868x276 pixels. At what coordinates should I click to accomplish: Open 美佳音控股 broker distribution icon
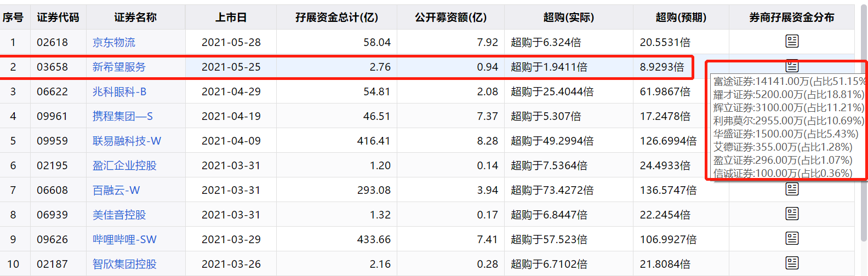click(x=792, y=214)
